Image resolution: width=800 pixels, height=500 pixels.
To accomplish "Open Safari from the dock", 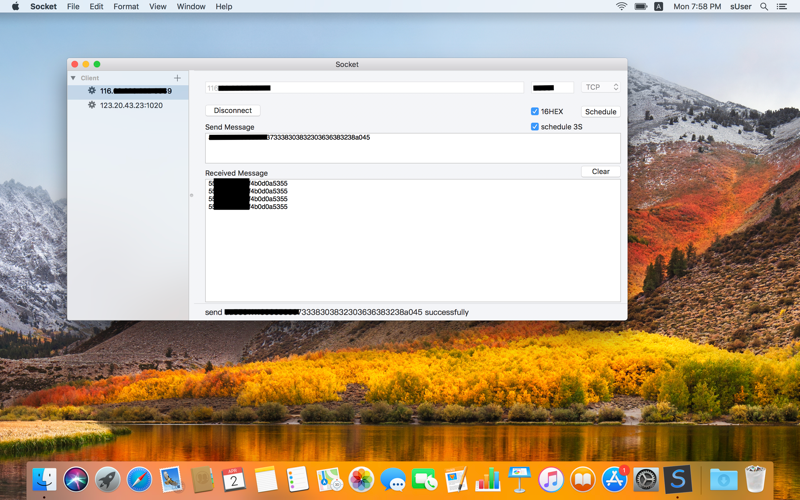I will 139,480.
